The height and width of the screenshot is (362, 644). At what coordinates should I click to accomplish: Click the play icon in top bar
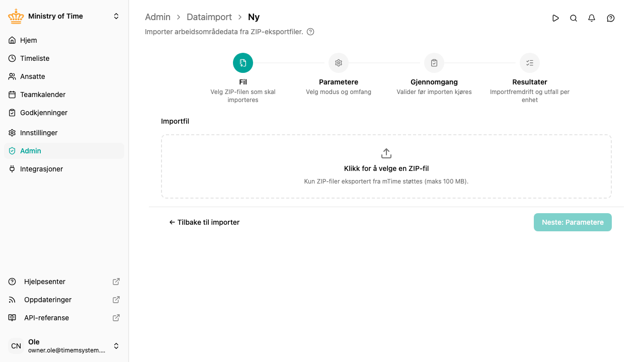click(x=555, y=18)
